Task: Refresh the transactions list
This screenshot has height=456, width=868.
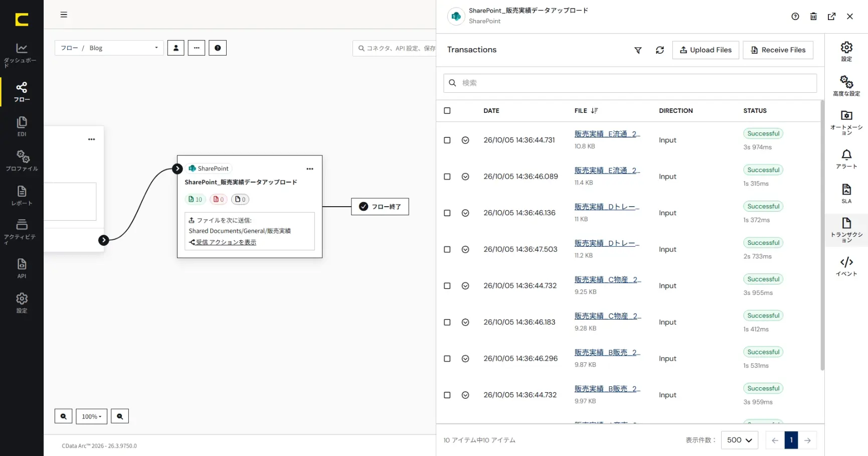Action: click(x=660, y=50)
